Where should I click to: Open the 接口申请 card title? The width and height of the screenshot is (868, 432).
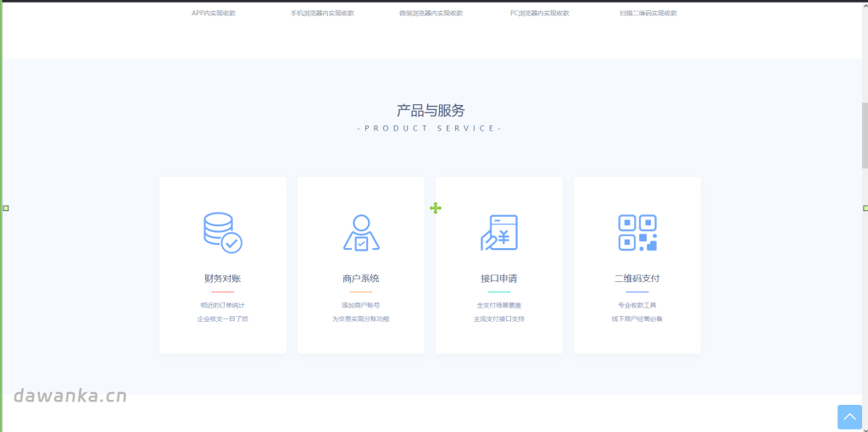(x=498, y=278)
